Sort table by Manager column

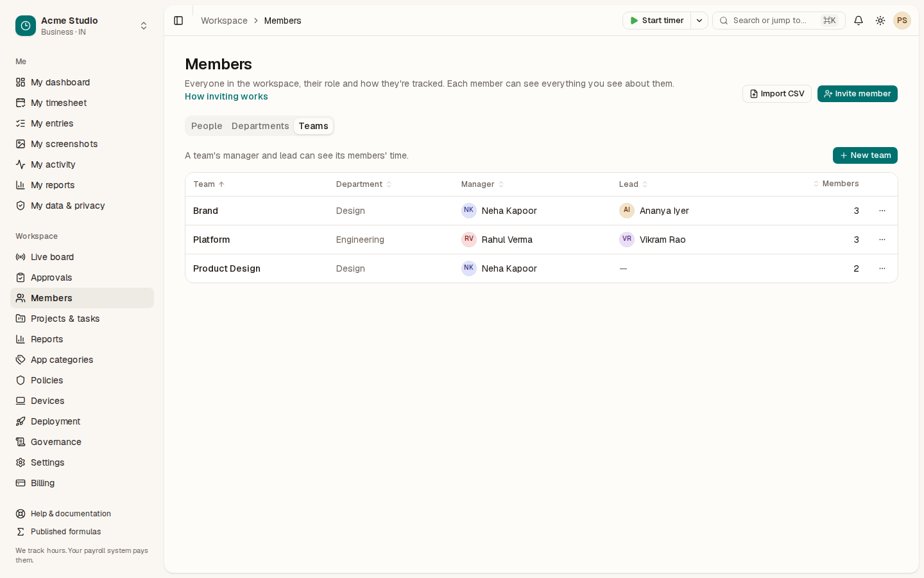[483, 184]
